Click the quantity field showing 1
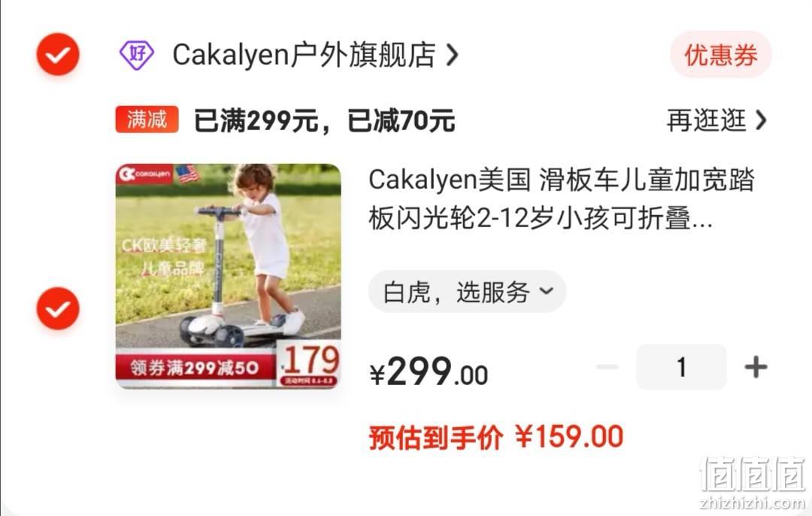This screenshot has height=516, width=812. 681,367
